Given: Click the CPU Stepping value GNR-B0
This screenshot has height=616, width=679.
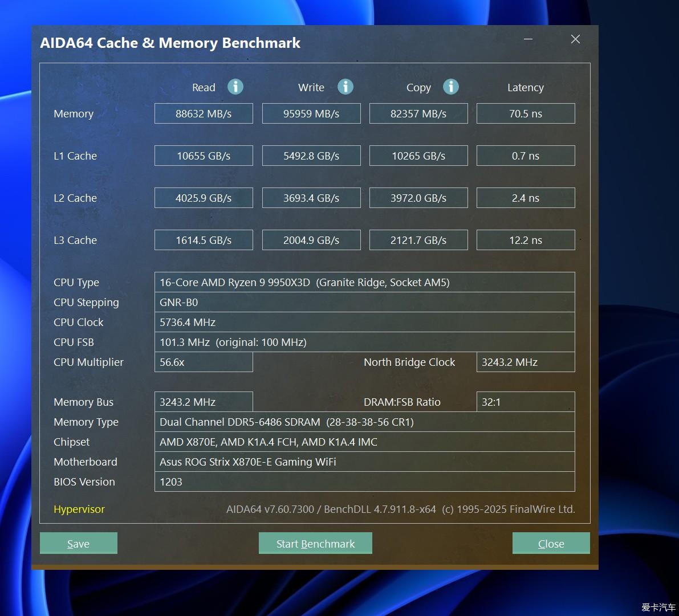Looking at the screenshot, I should tap(365, 302).
